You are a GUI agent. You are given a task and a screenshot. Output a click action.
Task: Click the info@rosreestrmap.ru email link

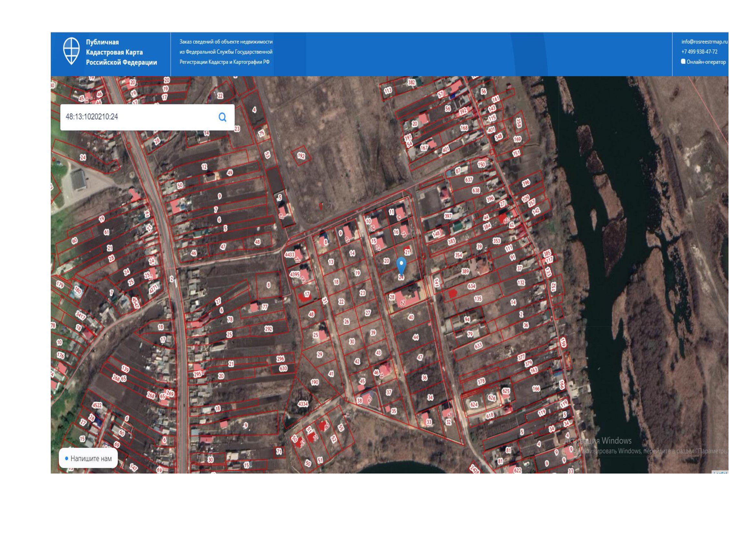[x=704, y=41]
